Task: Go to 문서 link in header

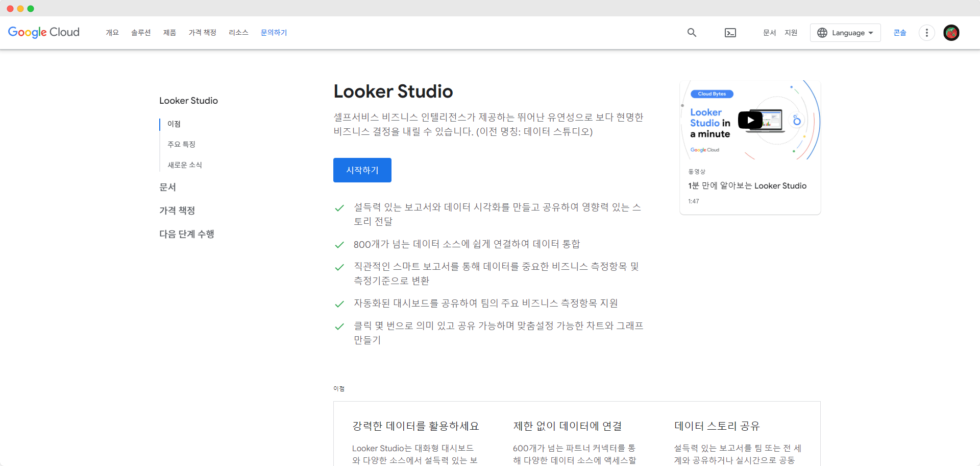Action: (769, 33)
